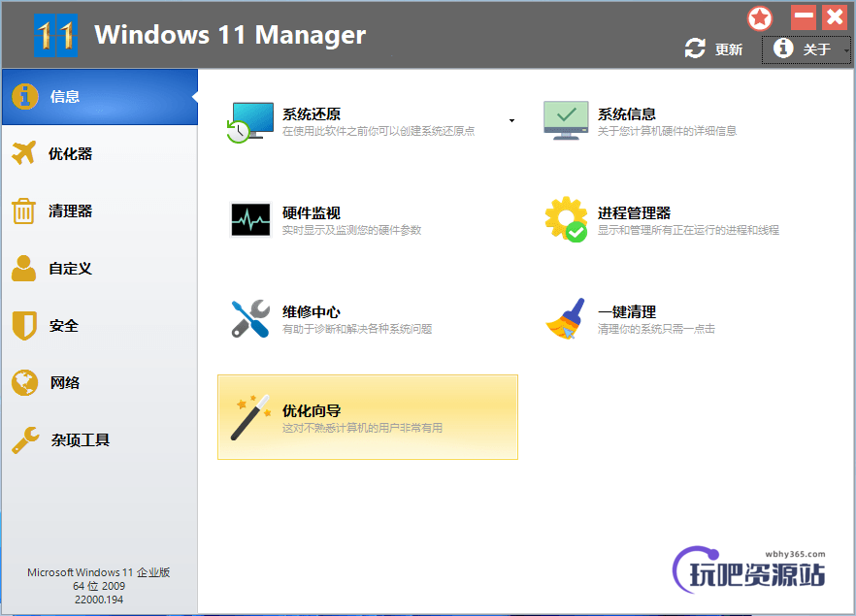Click the 优化向导 magic wand icon

point(250,417)
